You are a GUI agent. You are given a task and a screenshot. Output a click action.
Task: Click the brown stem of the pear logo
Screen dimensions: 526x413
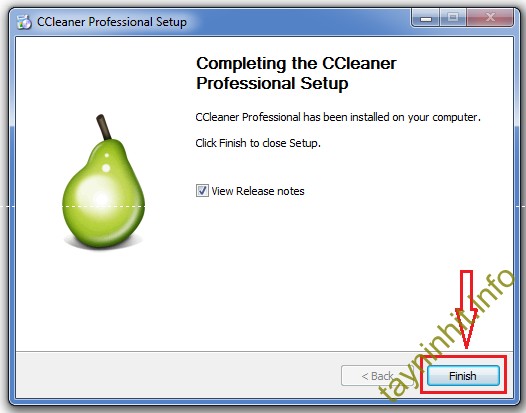pyautogui.click(x=104, y=127)
